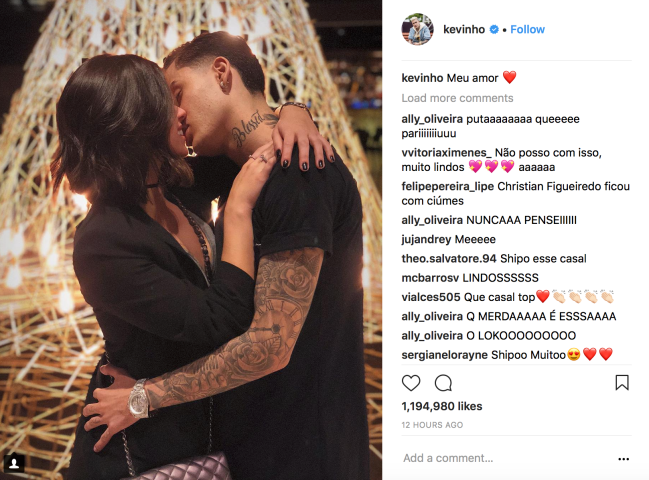Click kevinho's verified badge
The height and width of the screenshot is (480, 649).
point(494,29)
